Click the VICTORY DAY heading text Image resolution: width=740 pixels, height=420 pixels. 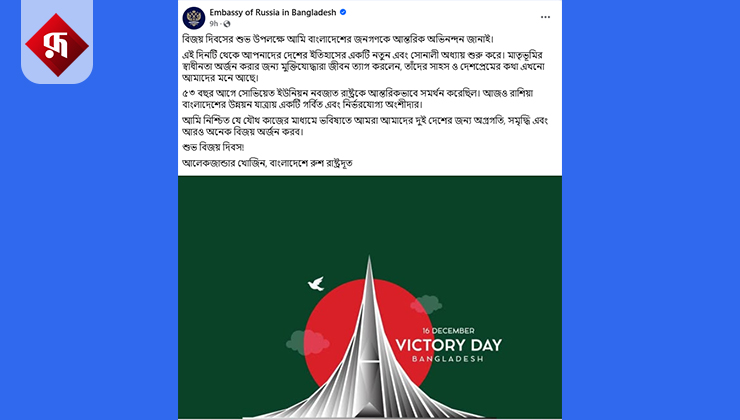[x=448, y=345]
